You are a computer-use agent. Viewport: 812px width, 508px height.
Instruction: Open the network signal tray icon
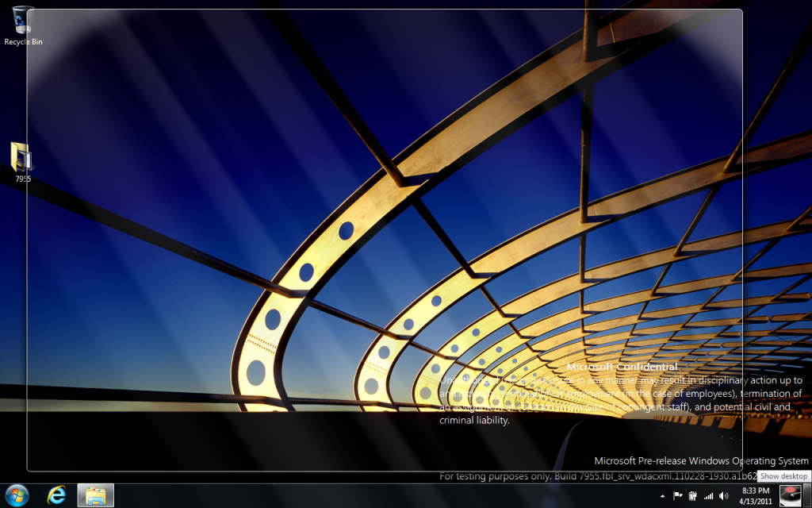click(x=708, y=497)
